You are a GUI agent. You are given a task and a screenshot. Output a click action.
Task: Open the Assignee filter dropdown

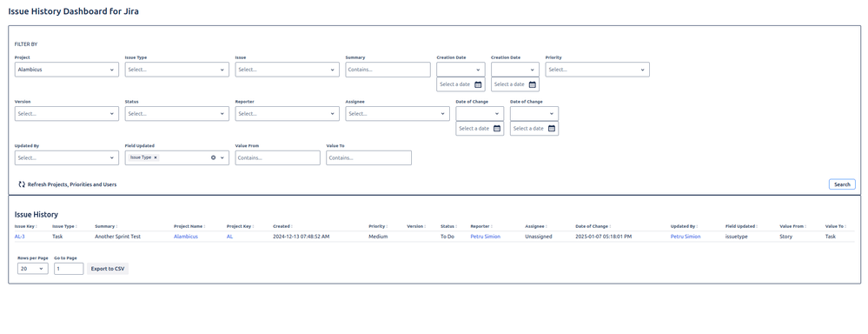tap(397, 114)
